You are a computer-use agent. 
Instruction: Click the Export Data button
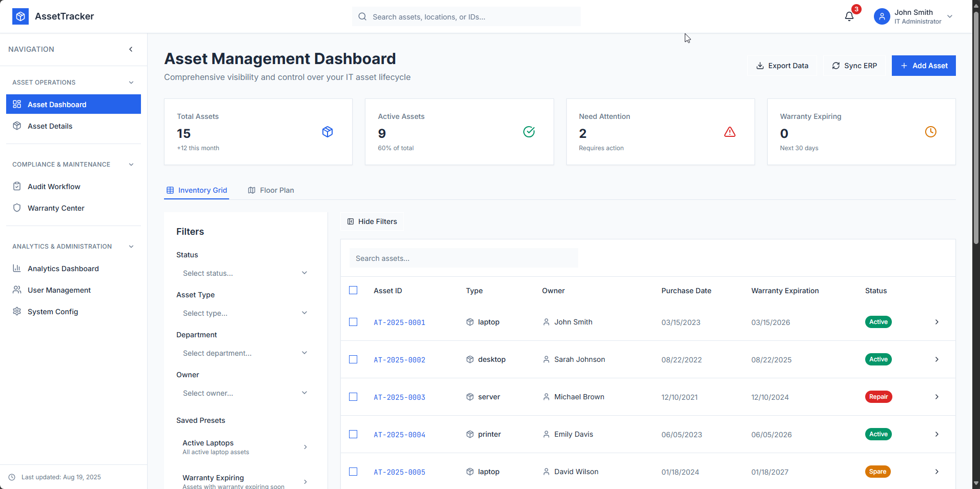tap(782, 66)
